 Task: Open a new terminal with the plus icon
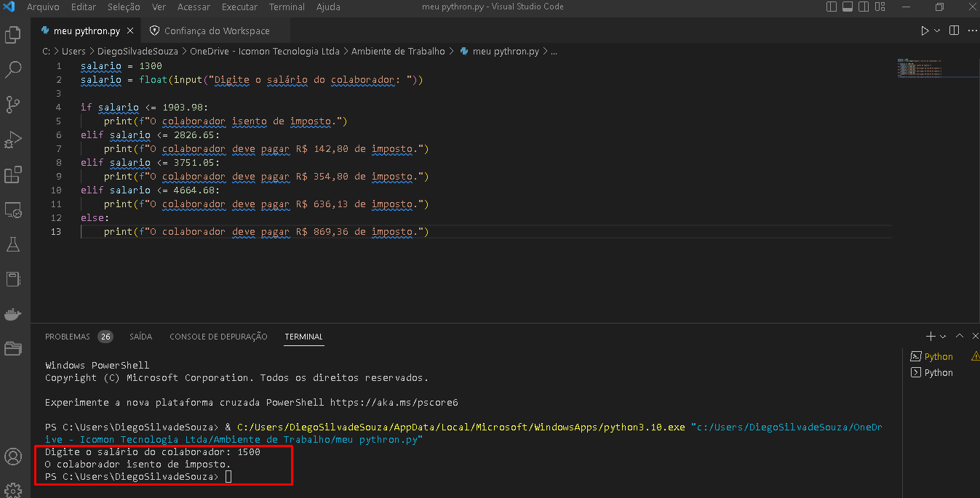coord(930,336)
